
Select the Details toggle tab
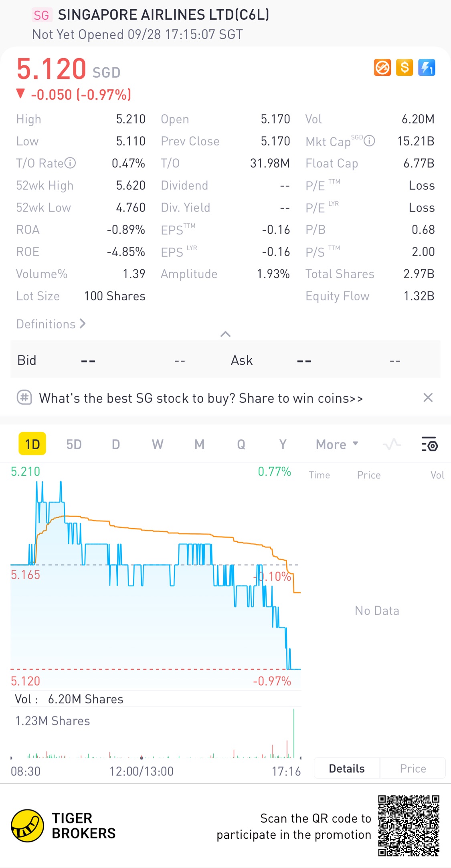pyautogui.click(x=347, y=768)
